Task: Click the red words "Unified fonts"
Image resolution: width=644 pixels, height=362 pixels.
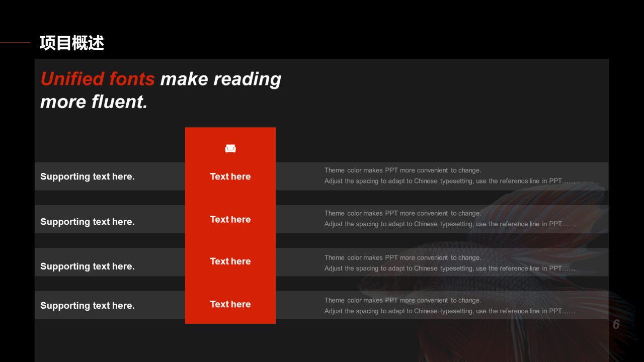Action: click(98, 79)
